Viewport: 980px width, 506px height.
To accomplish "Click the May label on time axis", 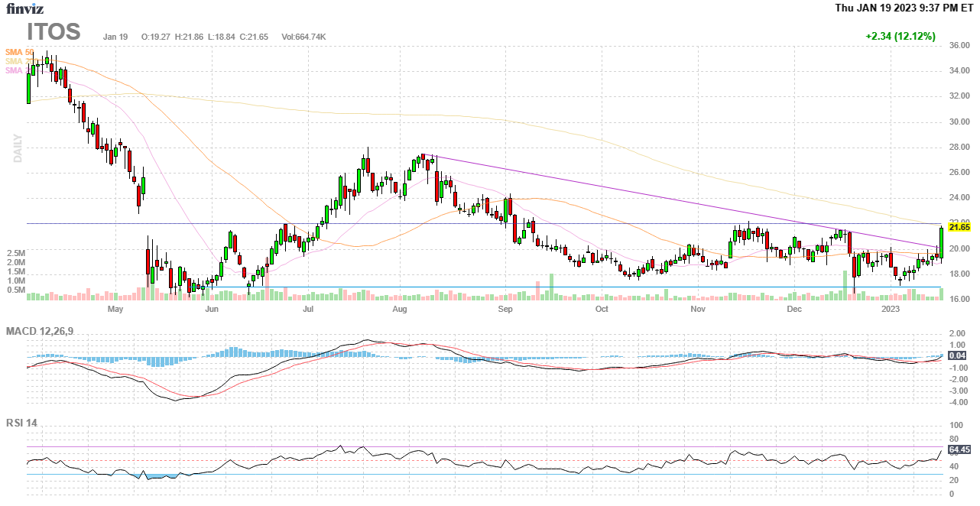I will 115,310.
